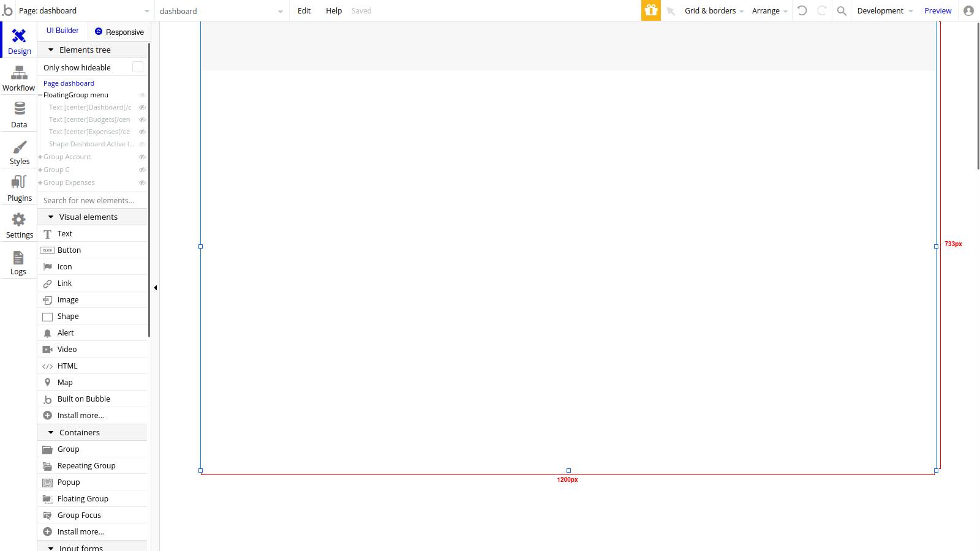The width and height of the screenshot is (980, 551).
Task: Switch to the Workflow panel
Action: pyautogui.click(x=18, y=78)
